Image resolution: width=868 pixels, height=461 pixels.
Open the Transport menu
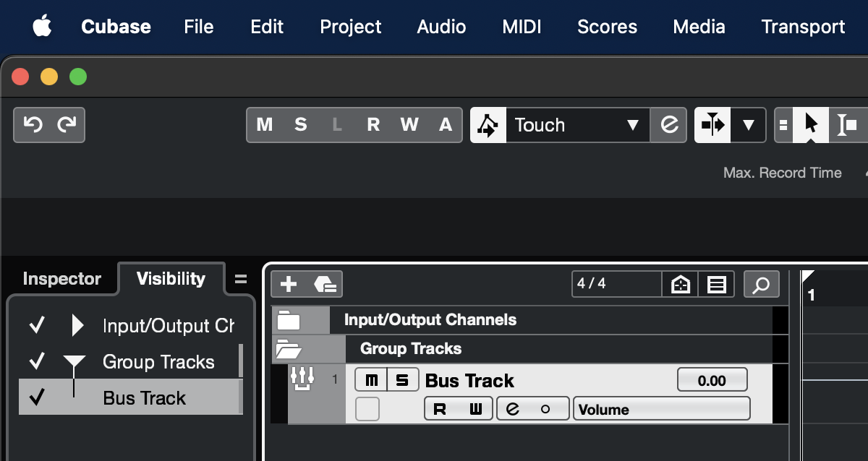[x=803, y=27]
